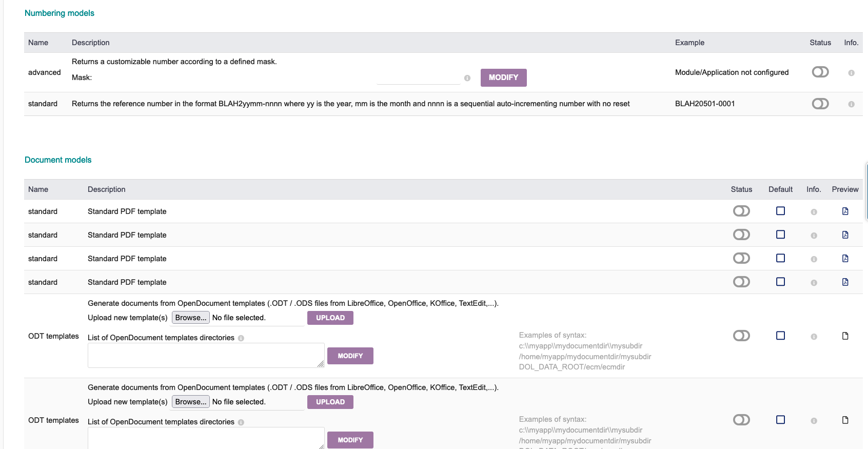Screen dimensions: 868x449
Task: Check Default box for first standard template
Action: 780,211
